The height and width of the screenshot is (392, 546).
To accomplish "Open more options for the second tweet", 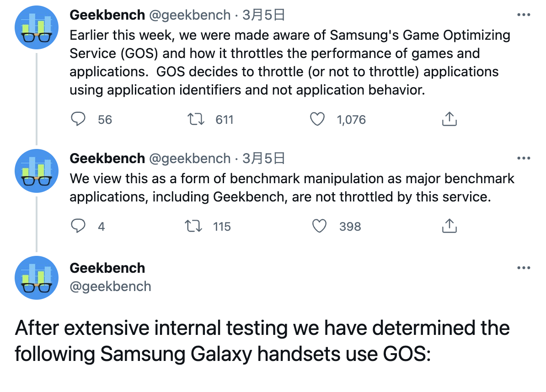I will (524, 158).
